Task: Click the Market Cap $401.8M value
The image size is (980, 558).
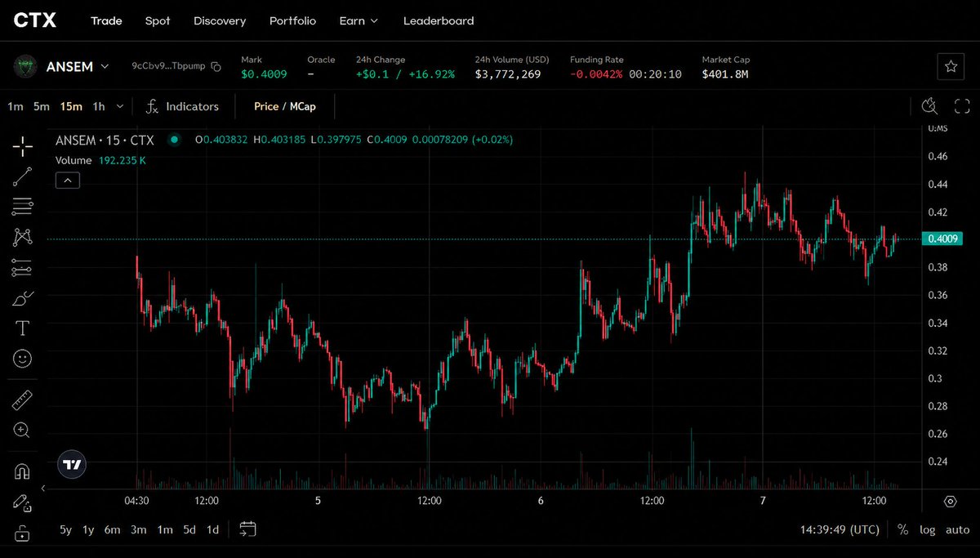Action: [x=725, y=74]
